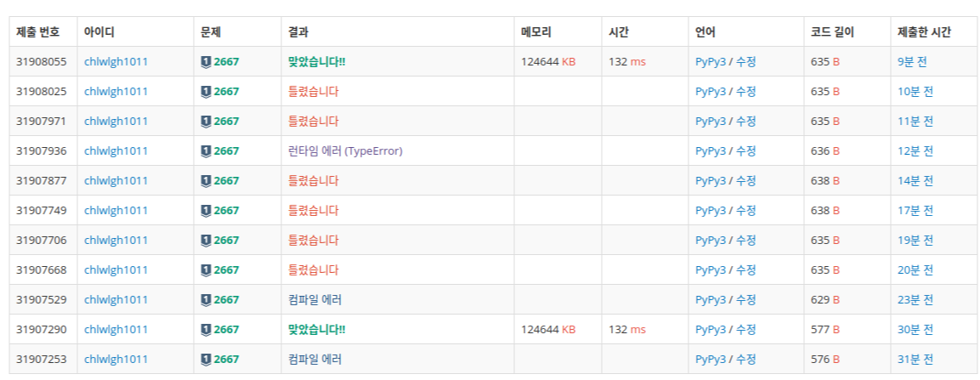Click the tier badge icon in row 31907253
The image size is (980, 380).
click(206, 360)
